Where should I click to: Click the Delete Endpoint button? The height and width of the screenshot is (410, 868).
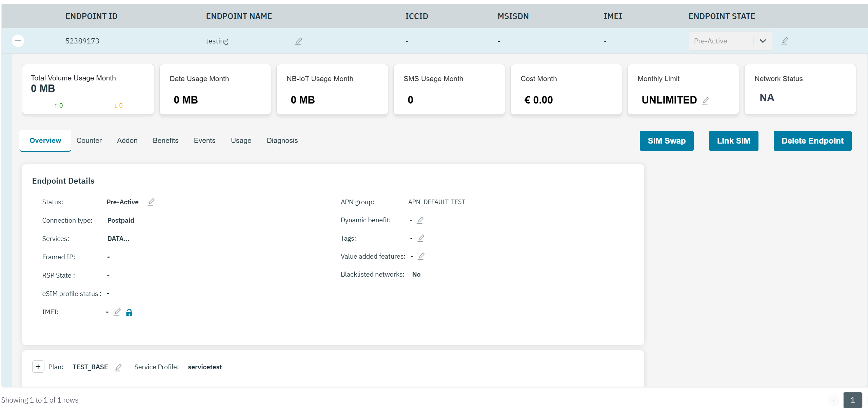[x=812, y=141]
